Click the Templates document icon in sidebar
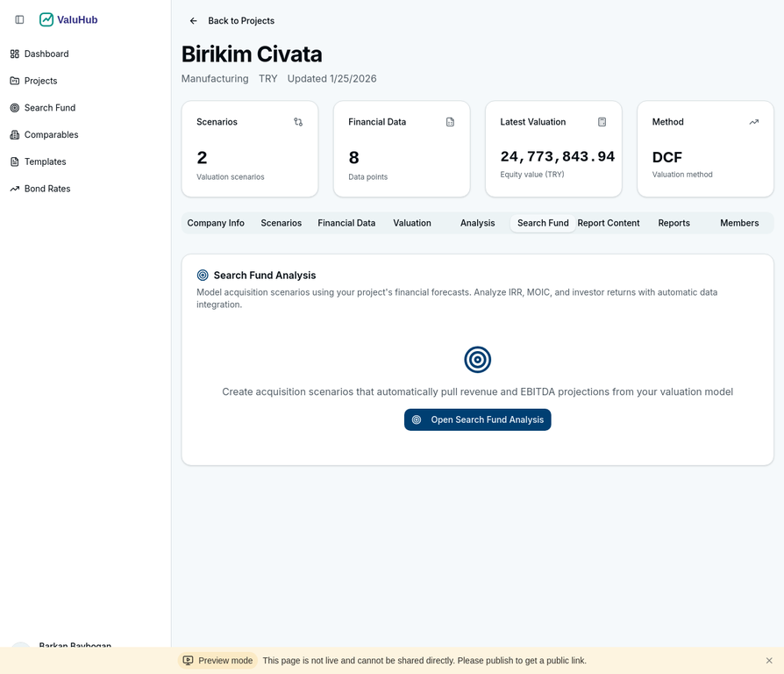 (x=15, y=161)
